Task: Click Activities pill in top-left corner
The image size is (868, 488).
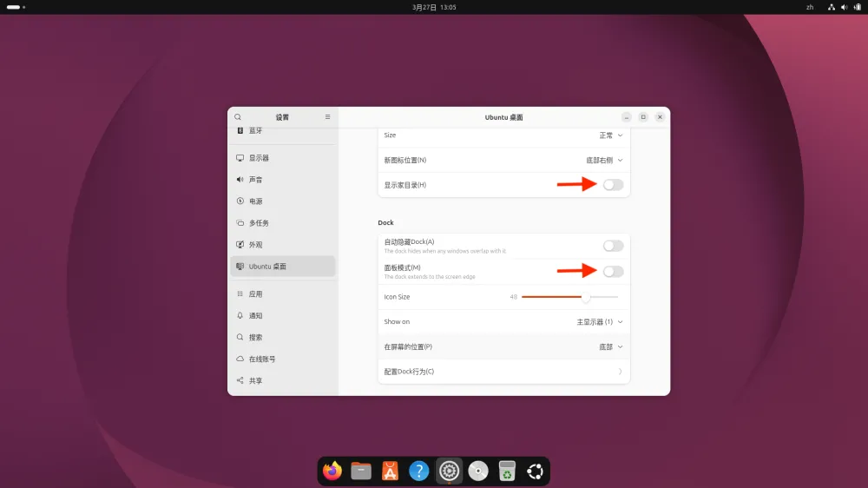Action: 16,7
